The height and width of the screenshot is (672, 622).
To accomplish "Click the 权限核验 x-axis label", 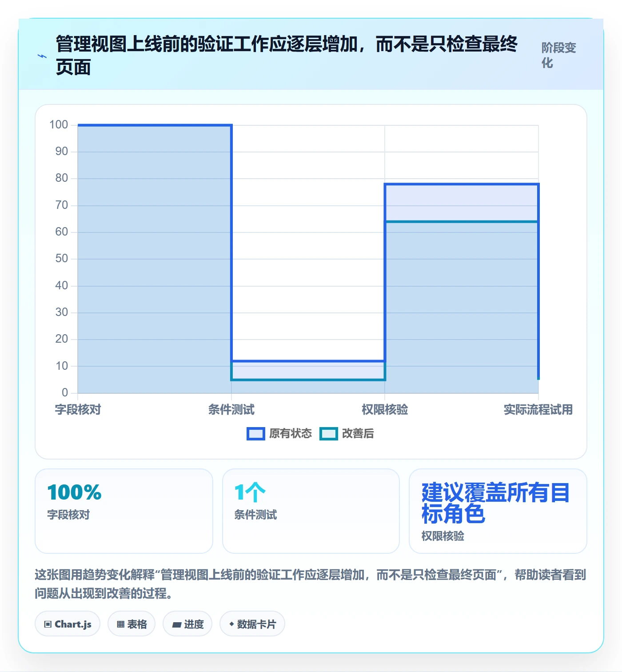I will tap(385, 409).
